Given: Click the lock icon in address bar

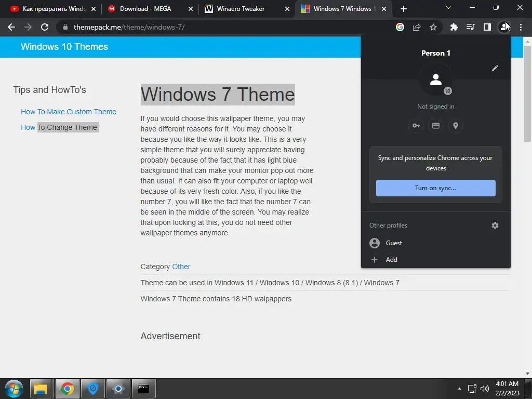Looking at the screenshot, I should point(65,27).
